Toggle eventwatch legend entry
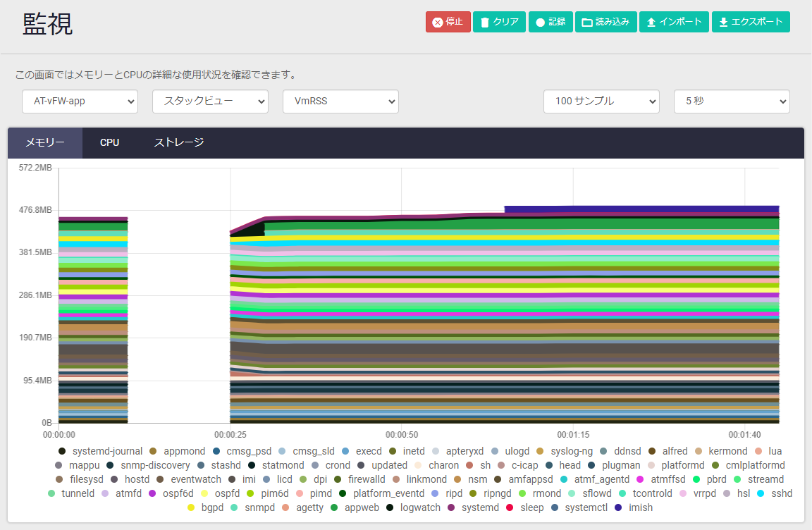The image size is (812, 530). [x=188, y=479]
